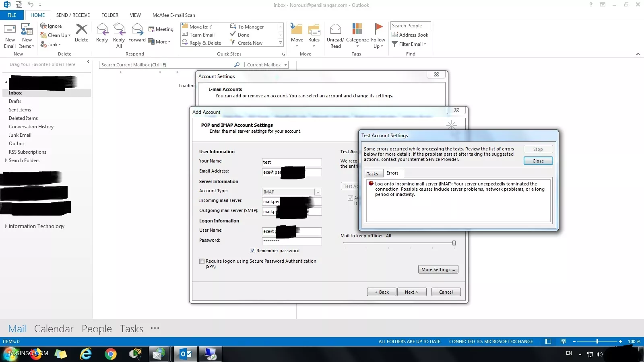The height and width of the screenshot is (362, 644).
Task: Click the Meeting reply icon
Action: coord(151,29)
